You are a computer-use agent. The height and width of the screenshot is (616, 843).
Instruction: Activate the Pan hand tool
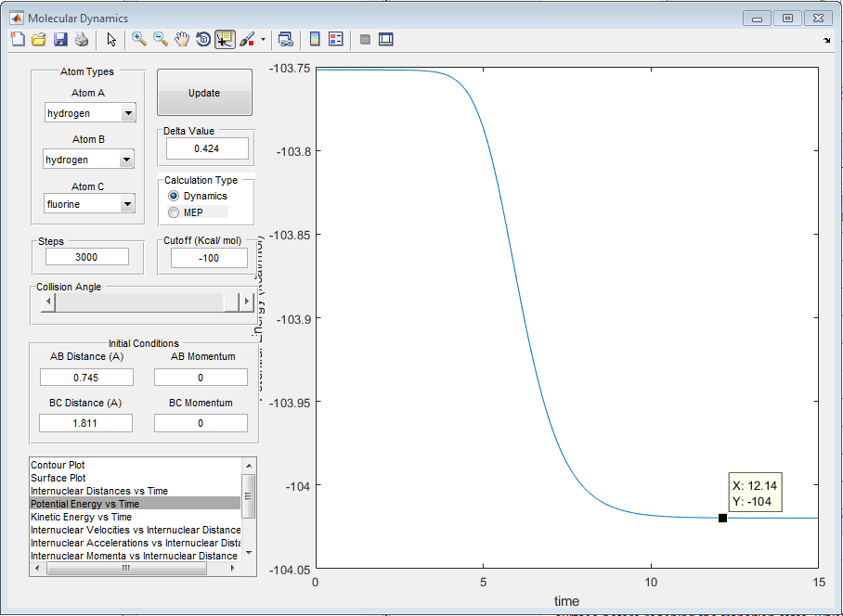pyautogui.click(x=182, y=39)
